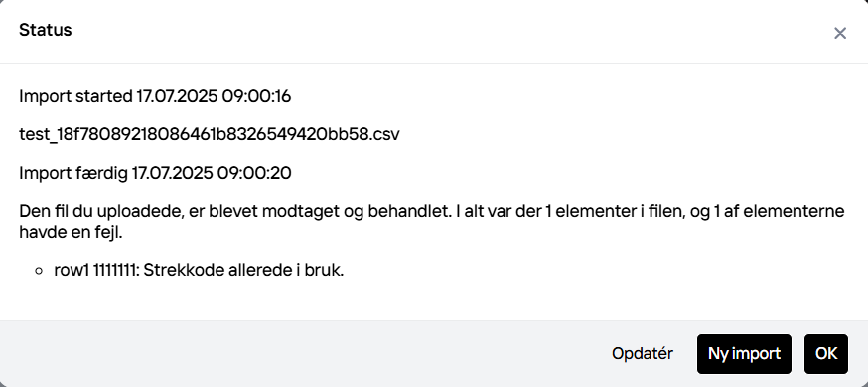Click the Status dialog heading
This screenshot has width=868, height=387.
[x=46, y=30]
